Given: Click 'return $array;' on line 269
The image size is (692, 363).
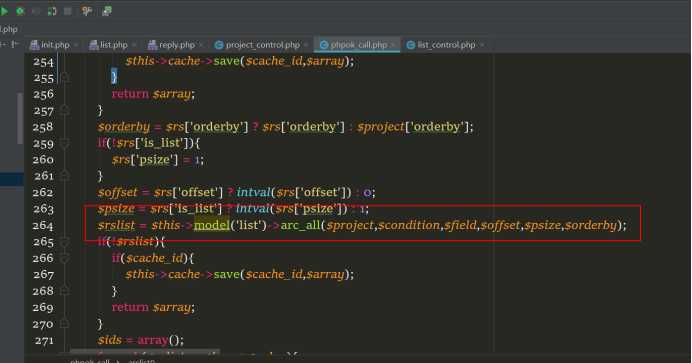Looking at the screenshot, I should 153,307.
